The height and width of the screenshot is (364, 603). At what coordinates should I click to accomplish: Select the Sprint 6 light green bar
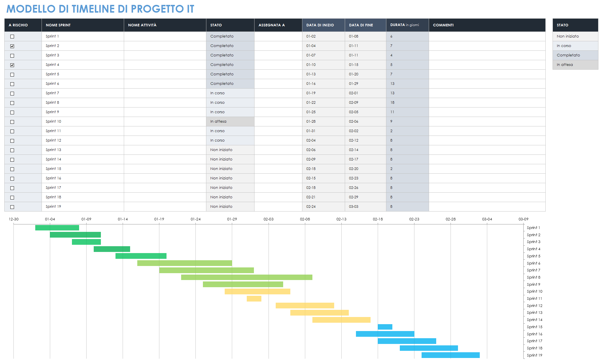pos(185,263)
